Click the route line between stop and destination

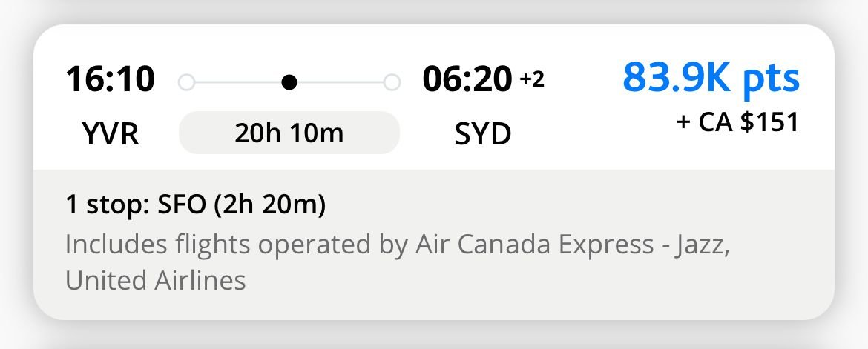tap(341, 82)
